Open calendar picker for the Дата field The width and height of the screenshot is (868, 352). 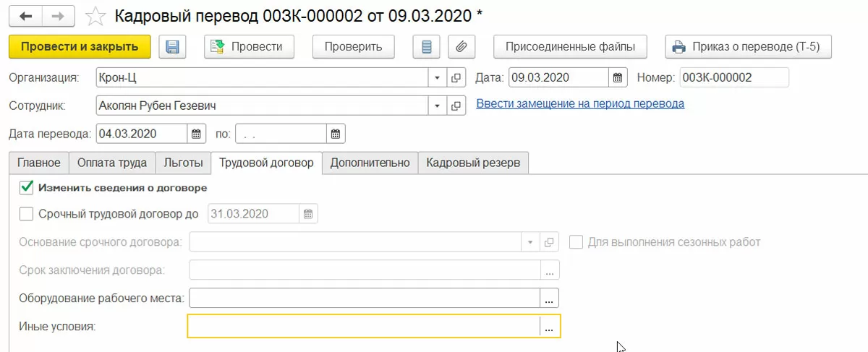click(x=617, y=77)
